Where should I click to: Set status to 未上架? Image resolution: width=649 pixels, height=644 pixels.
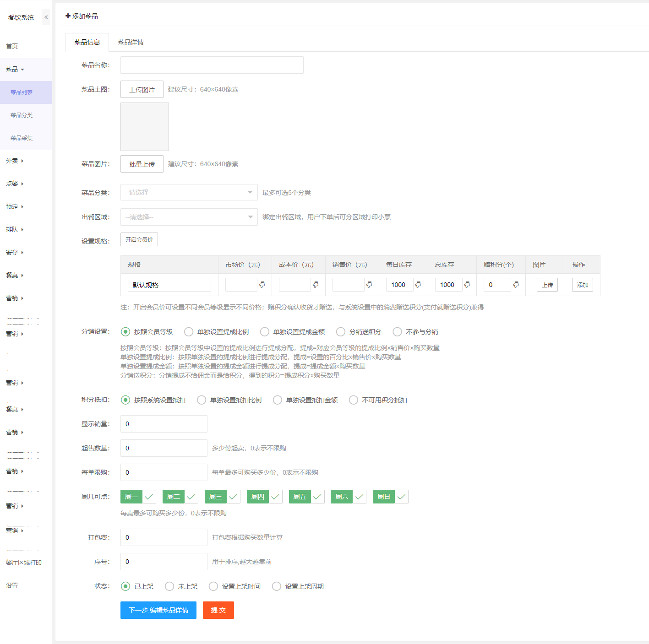[169, 586]
